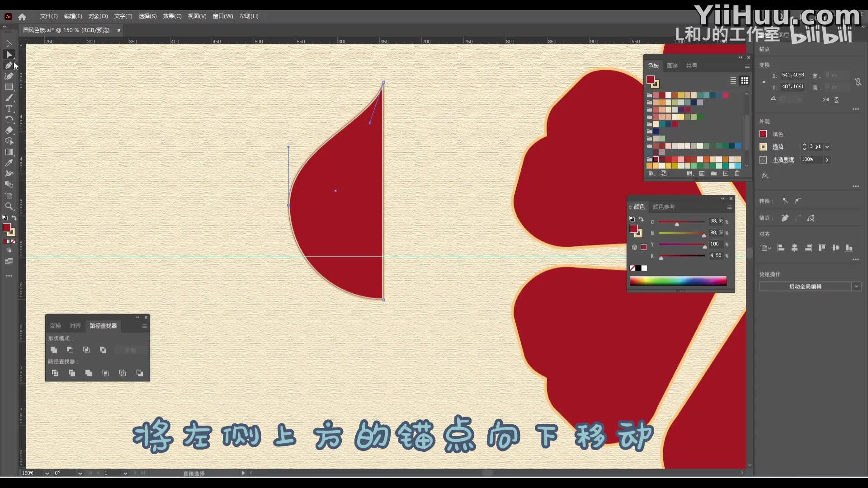Pick the Eyedropper tool

9,163
